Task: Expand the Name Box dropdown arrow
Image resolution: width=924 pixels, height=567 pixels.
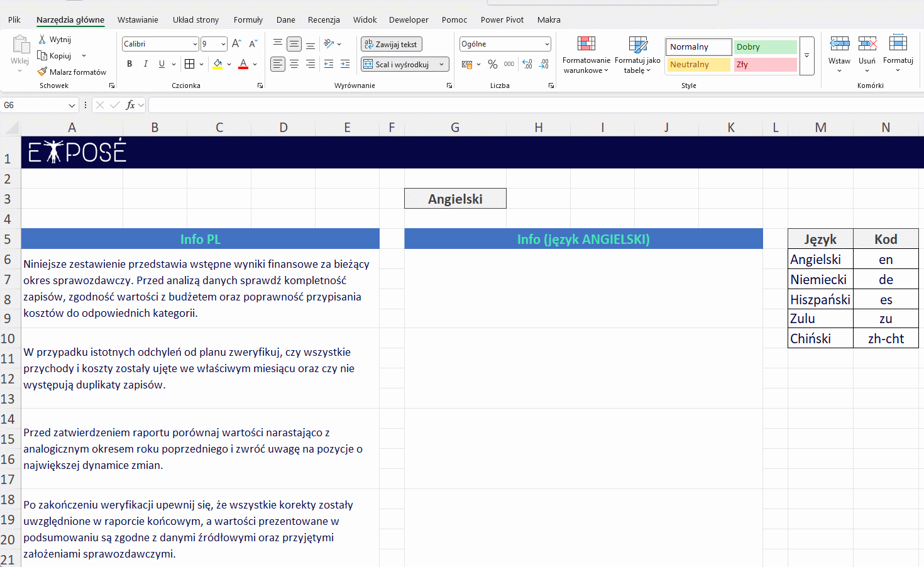Action: click(x=72, y=106)
